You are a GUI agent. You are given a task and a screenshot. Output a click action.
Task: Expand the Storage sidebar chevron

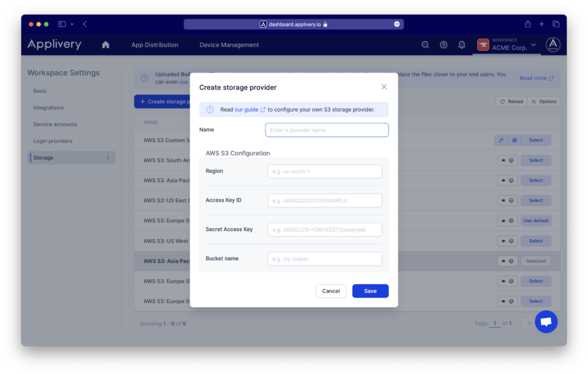[x=108, y=158]
